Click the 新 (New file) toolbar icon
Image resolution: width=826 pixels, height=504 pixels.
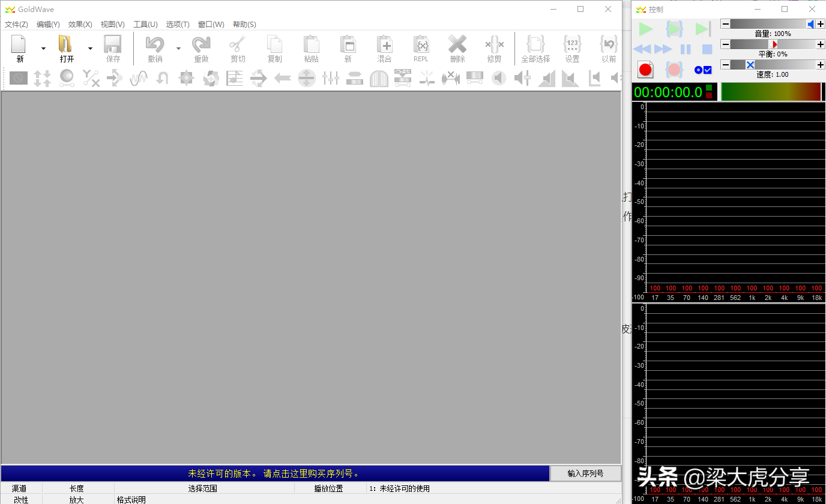(x=19, y=44)
